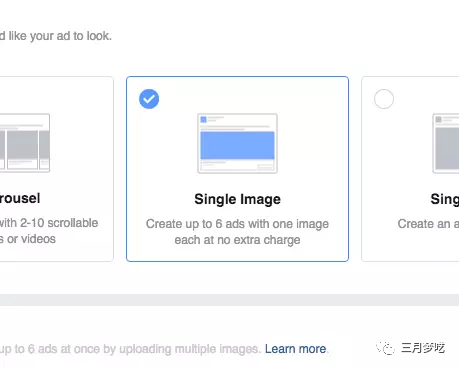Click the 'Create up to 6 ads' description
This screenshot has height=368, width=459.
tap(237, 232)
